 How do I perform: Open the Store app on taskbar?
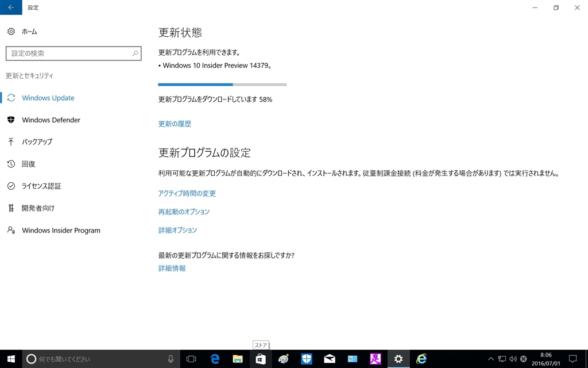coord(261,359)
